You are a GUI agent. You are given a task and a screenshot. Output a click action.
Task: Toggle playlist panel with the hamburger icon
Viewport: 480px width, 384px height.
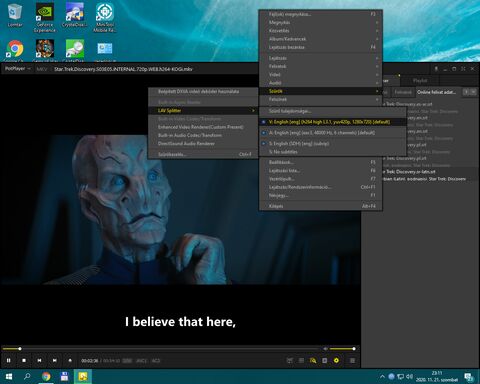(352, 360)
